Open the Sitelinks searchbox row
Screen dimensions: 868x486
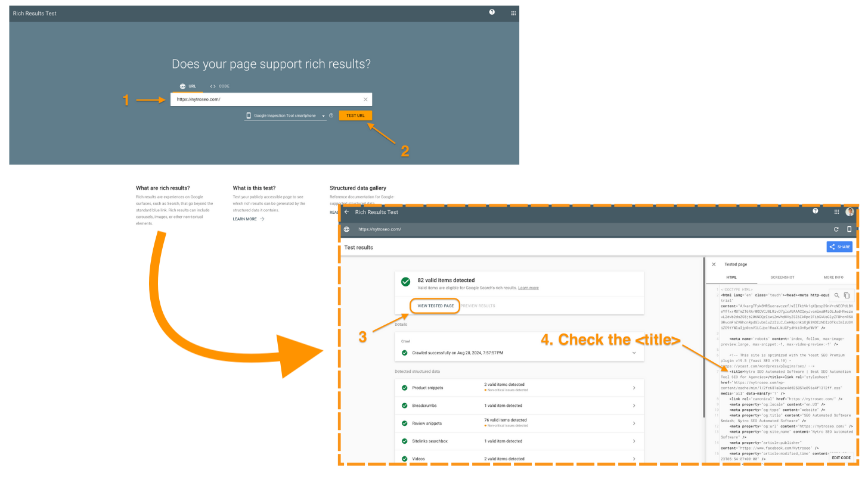pyautogui.click(x=519, y=441)
